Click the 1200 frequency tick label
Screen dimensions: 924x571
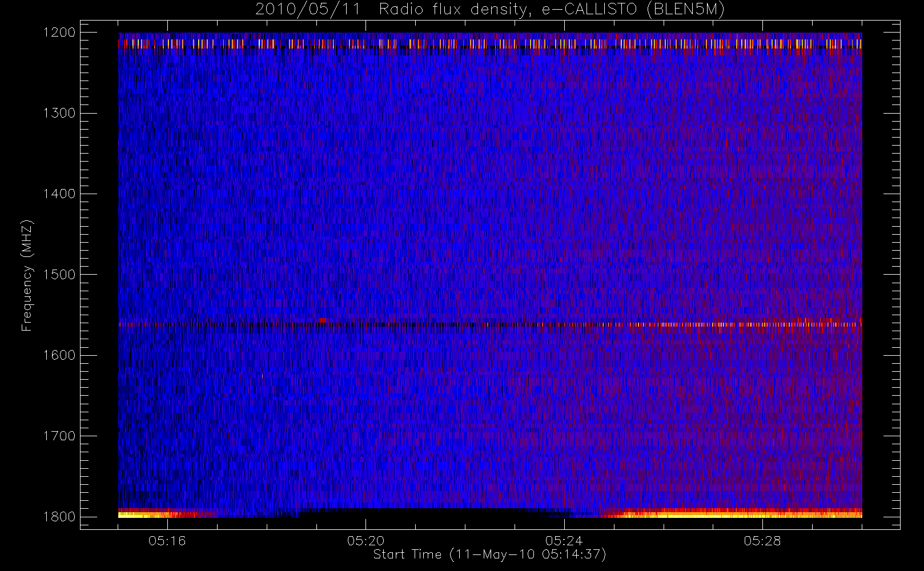point(59,33)
